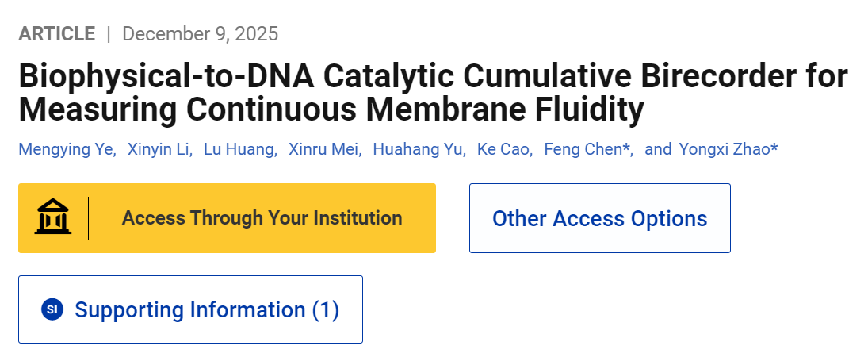
Task: Click the word 'and' before Yongxi Zhao
Action: 658,149
